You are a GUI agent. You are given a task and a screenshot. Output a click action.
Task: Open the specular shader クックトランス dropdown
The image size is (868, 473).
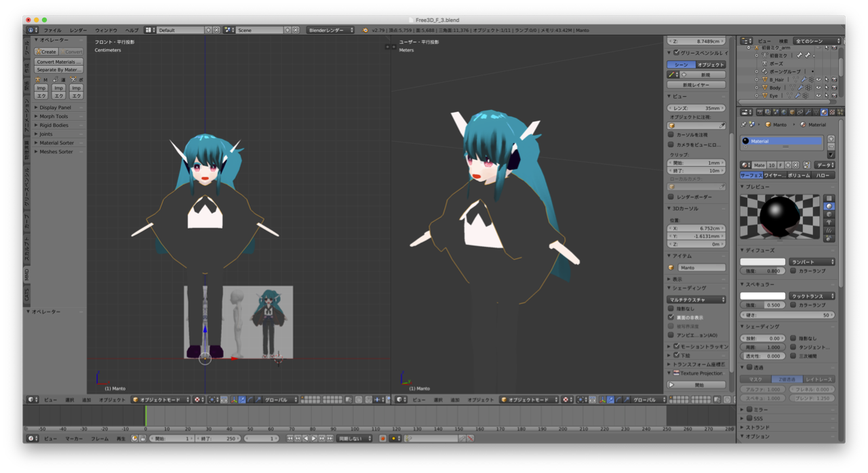click(812, 296)
